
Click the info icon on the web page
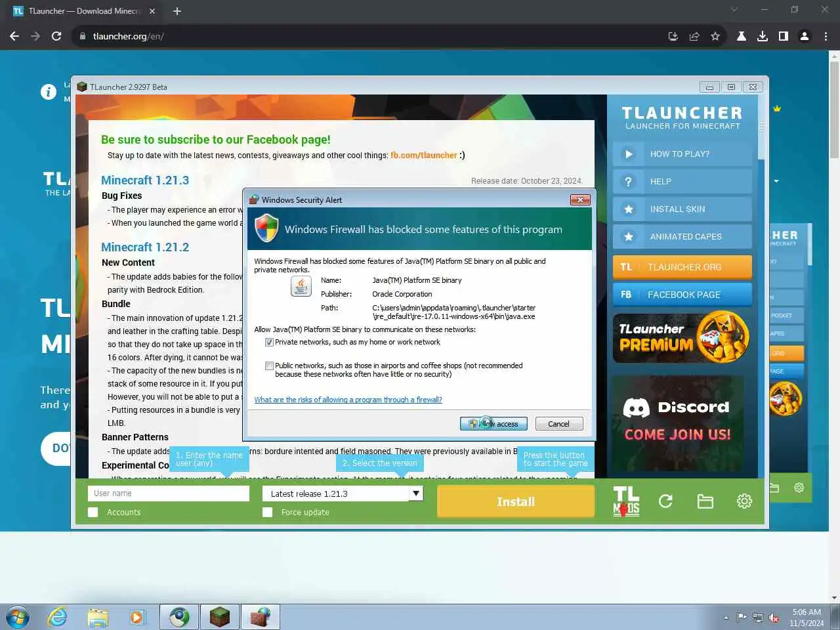coord(49,92)
